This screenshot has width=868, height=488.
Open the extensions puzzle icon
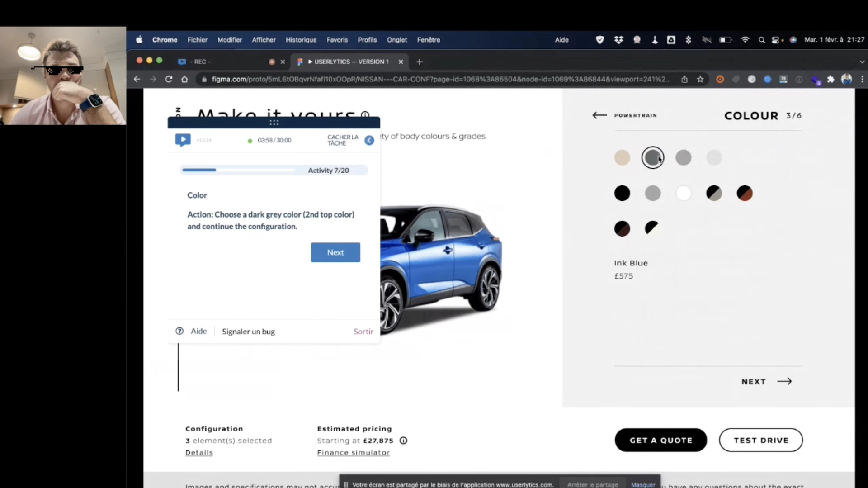[831, 79]
